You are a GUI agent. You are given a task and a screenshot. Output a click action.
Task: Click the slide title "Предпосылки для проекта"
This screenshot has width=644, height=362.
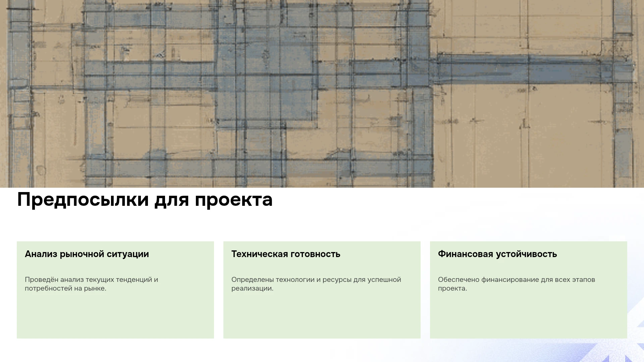coord(145,200)
